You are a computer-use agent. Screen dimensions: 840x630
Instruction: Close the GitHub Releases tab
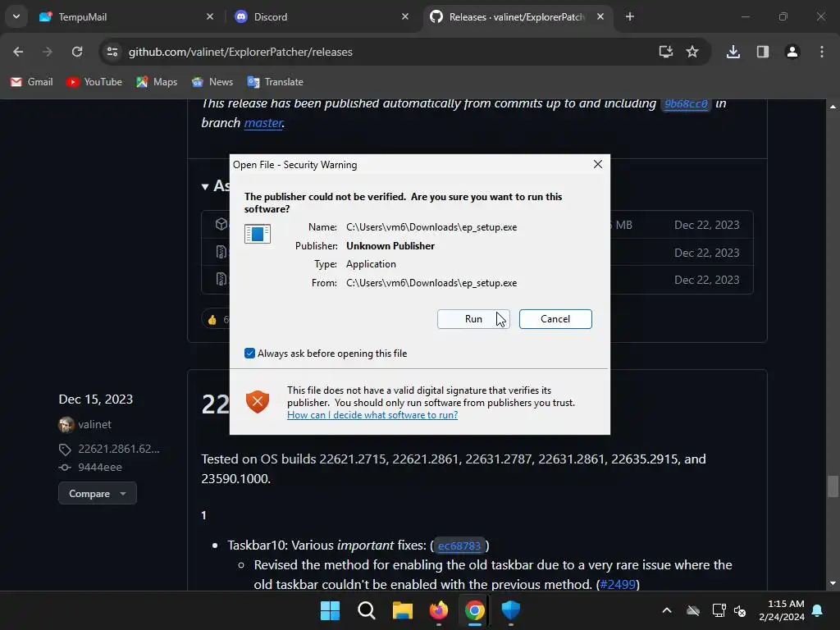[x=600, y=16]
